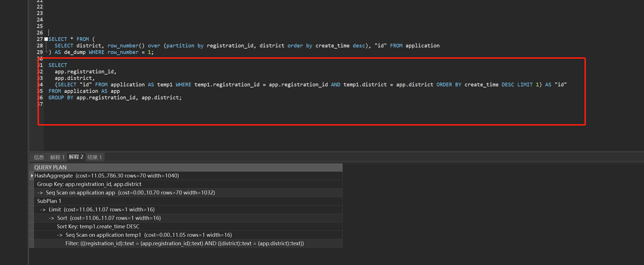
Task: Select the Group Key plan row
Action: click(188, 184)
